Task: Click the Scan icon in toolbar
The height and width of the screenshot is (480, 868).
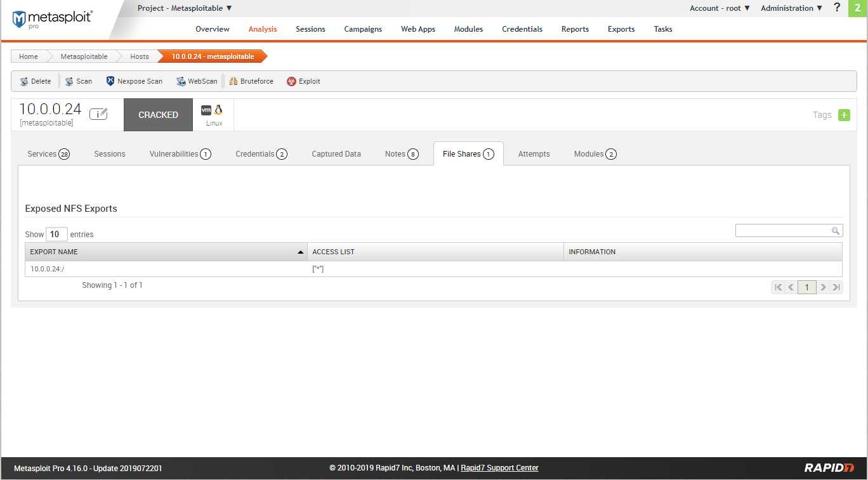Action: click(x=69, y=81)
